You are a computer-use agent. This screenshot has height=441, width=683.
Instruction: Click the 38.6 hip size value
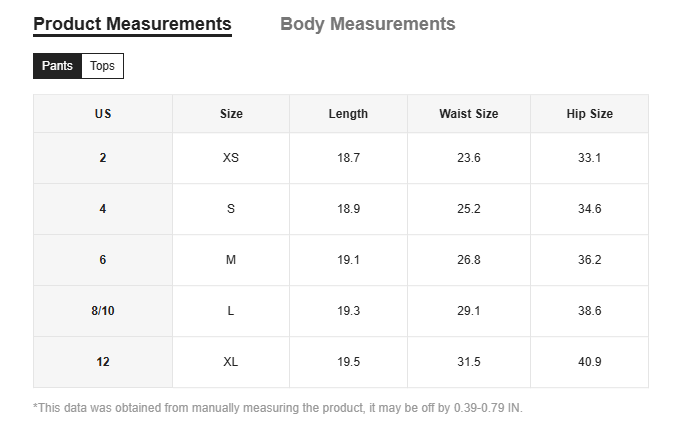coord(589,311)
